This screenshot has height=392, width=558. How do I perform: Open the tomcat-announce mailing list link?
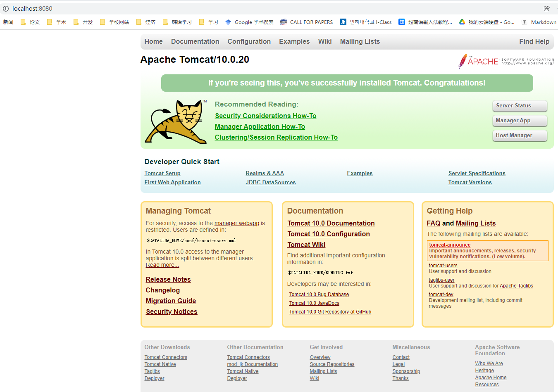[x=450, y=245]
